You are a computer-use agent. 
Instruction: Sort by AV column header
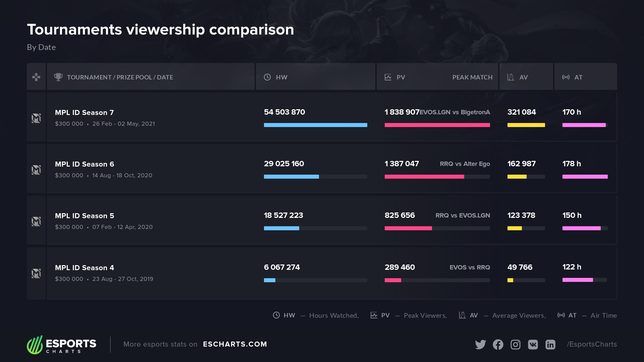click(x=523, y=77)
